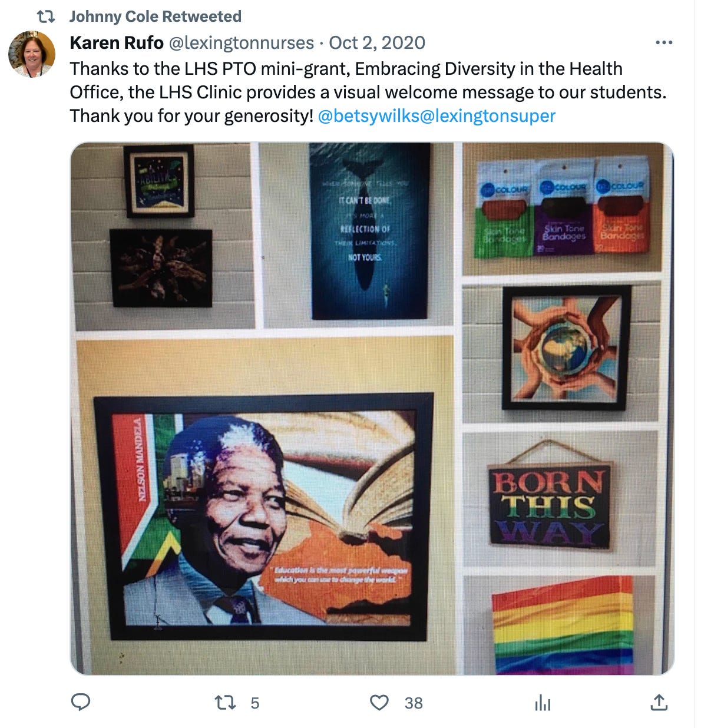Viewport: 701px width, 728px height.
Task: Open the three-dot more options menu
Action: coord(664,42)
